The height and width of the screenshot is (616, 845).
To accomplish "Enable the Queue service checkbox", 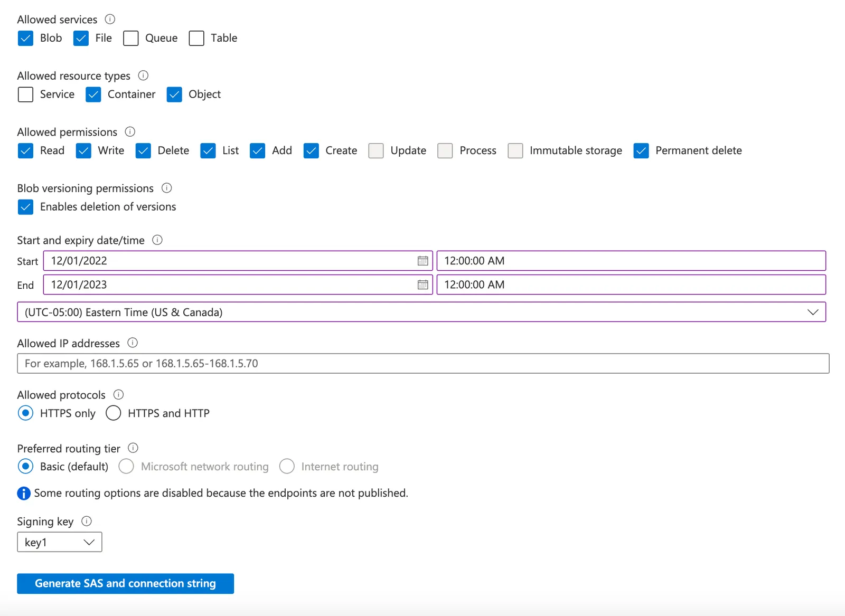I will coord(131,38).
